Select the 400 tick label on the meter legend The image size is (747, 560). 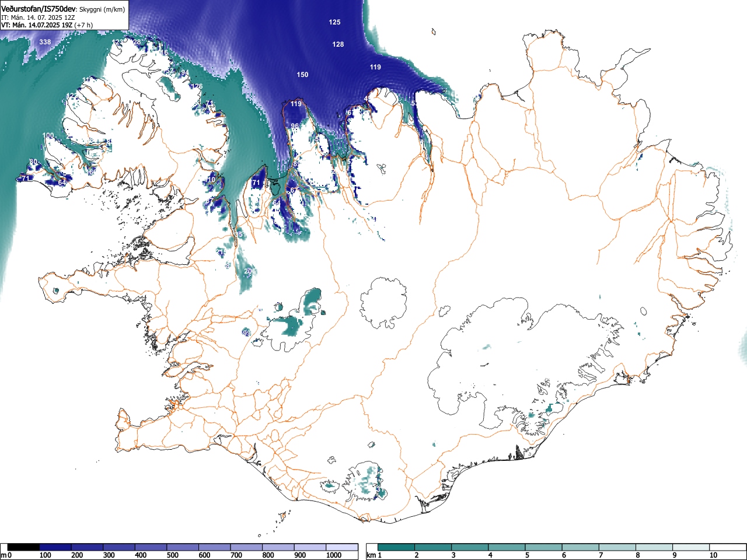coord(141,555)
